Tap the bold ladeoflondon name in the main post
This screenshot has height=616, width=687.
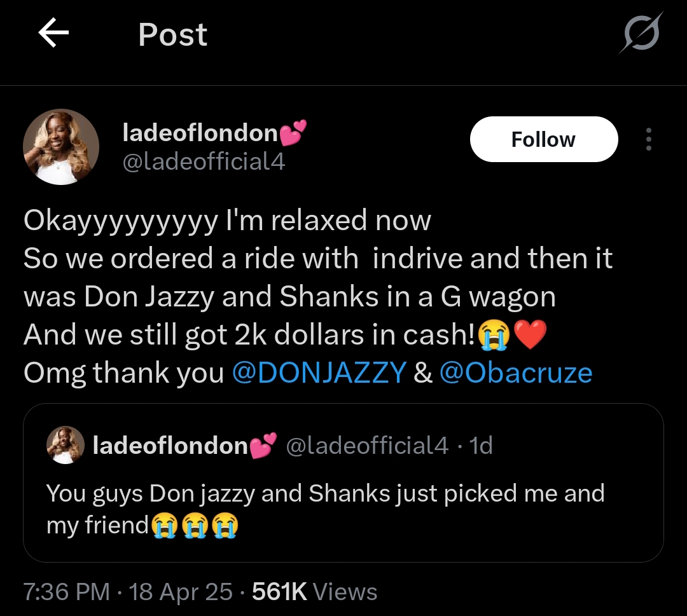pos(200,133)
